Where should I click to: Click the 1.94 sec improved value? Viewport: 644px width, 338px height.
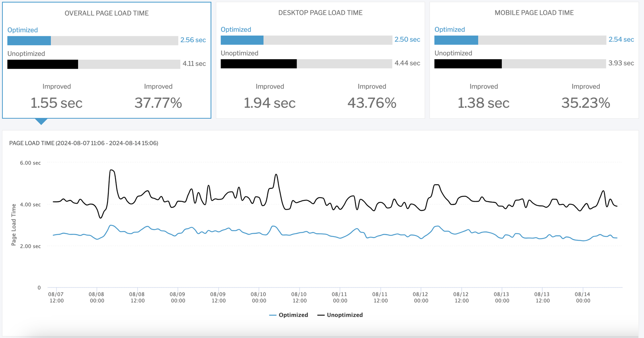click(270, 103)
